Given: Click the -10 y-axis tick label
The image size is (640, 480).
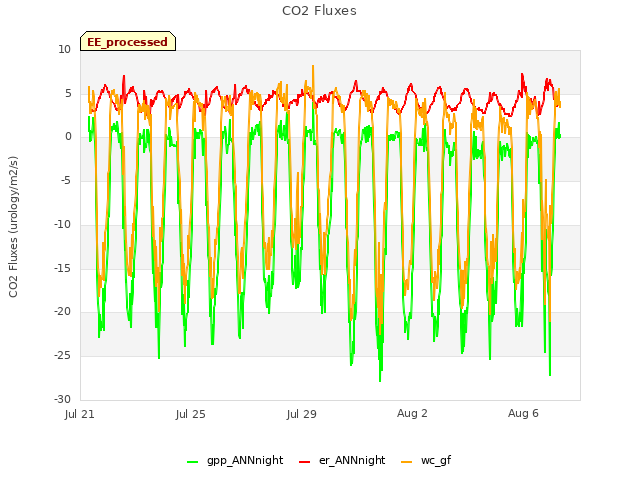Looking at the screenshot, I should coord(62,224).
